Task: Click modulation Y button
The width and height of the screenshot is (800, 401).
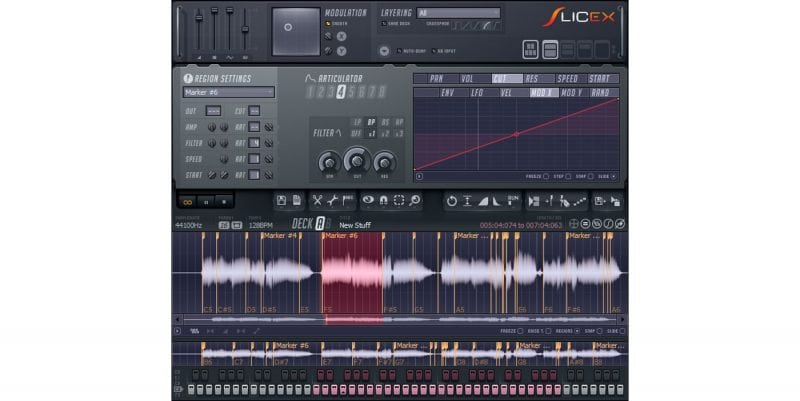Action: pyautogui.click(x=341, y=51)
